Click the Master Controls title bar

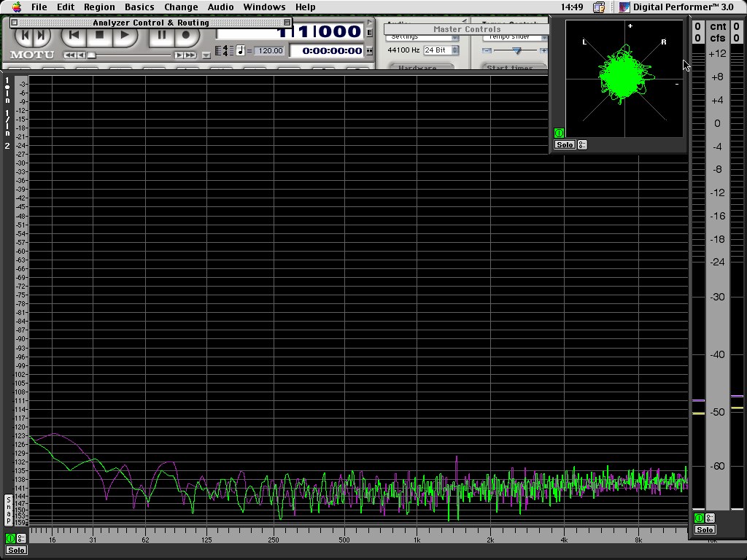(x=466, y=29)
